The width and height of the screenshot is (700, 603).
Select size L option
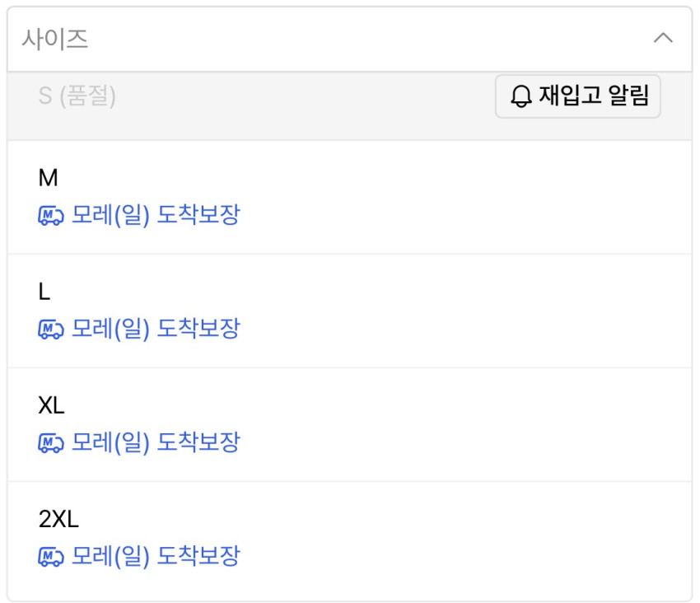[x=349, y=311]
